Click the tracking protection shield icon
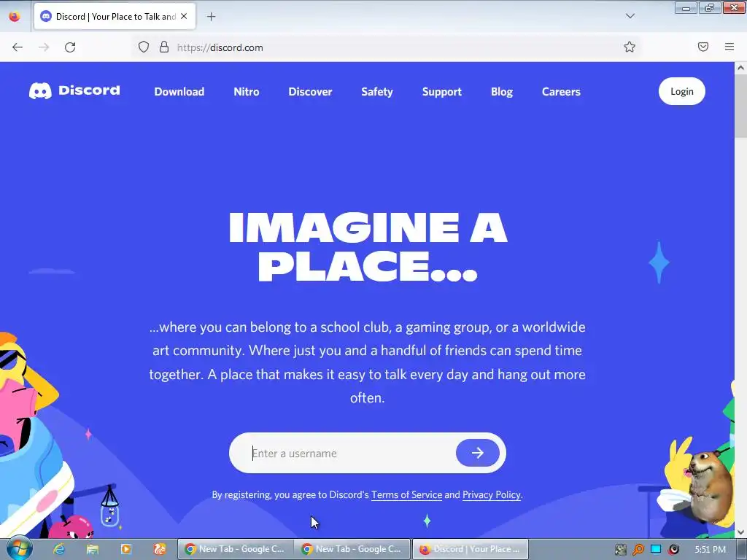Viewport: 747px width, 560px height. 144,47
